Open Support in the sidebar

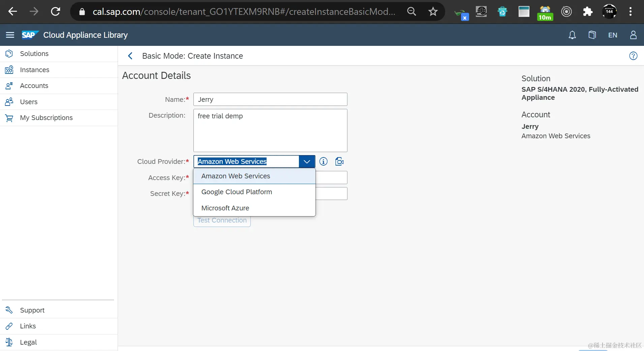(59, 310)
